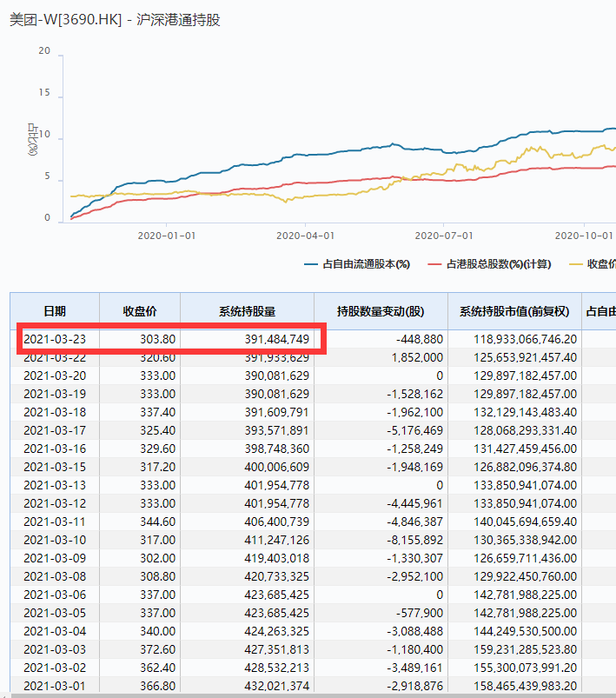Screen dimensions: 616x698
Task: Select the market value 126,659,711,436.00
Action: (525, 558)
